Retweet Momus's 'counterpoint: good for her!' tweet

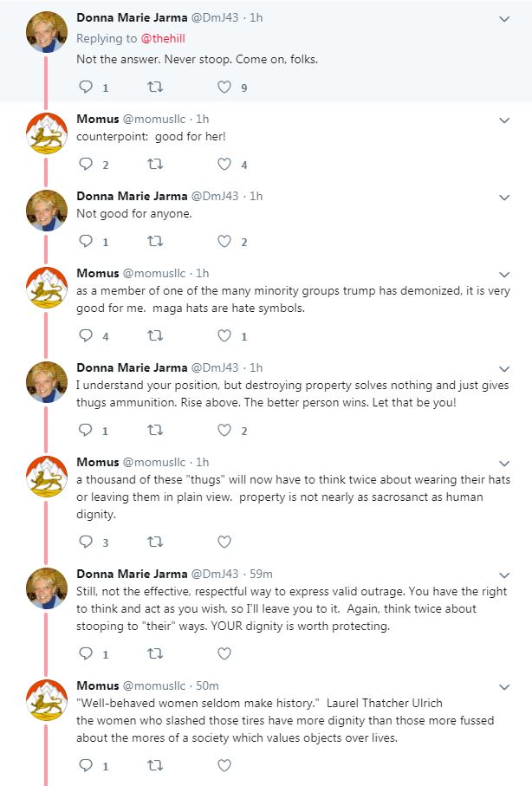pyautogui.click(x=155, y=164)
